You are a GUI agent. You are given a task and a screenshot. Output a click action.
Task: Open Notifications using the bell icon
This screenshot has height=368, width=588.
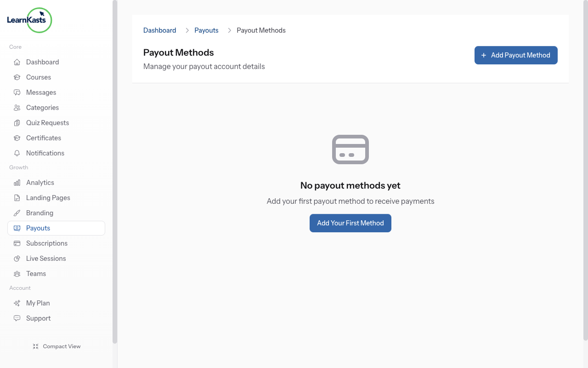17,153
